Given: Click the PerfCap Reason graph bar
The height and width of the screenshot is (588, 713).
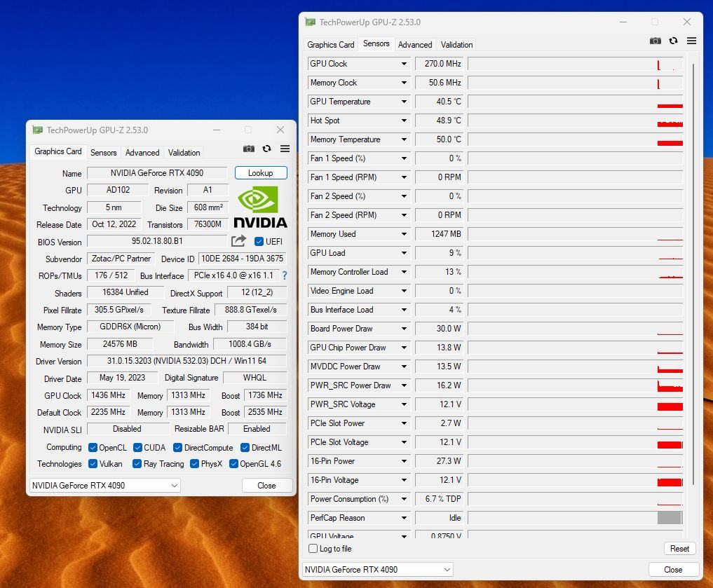Looking at the screenshot, I should point(670,518).
